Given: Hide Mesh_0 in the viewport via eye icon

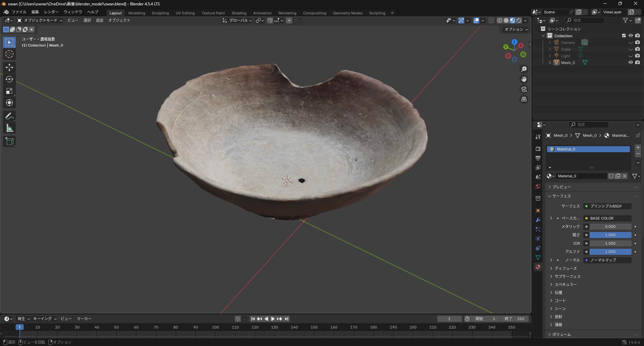Looking at the screenshot, I should tap(630, 62).
